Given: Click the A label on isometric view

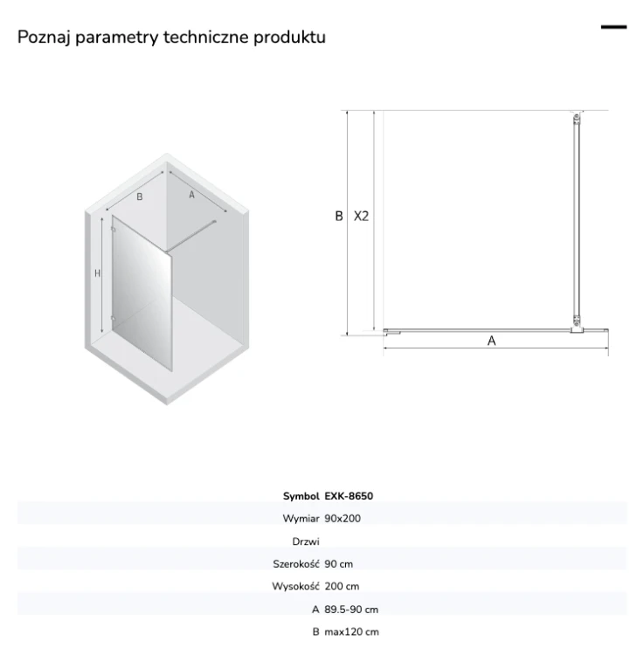Looking at the screenshot, I should click(191, 195).
